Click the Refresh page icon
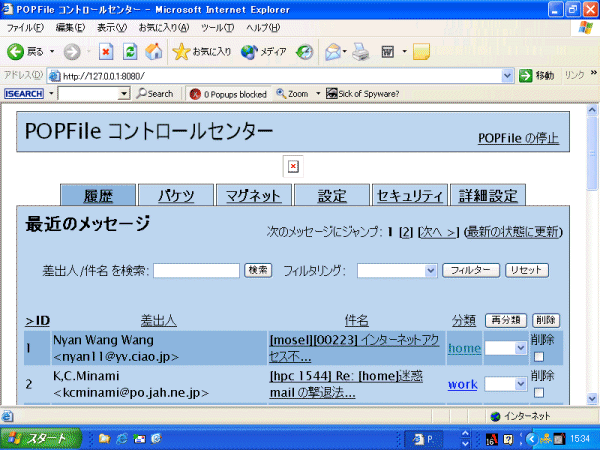The image size is (600, 450). pyautogui.click(x=130, y=51)
